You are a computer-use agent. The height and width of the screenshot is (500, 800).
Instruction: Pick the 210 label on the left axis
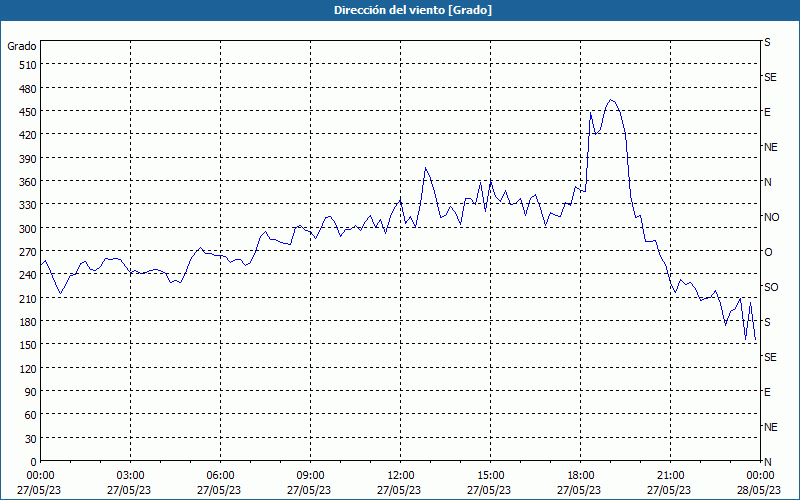[28, 298]
